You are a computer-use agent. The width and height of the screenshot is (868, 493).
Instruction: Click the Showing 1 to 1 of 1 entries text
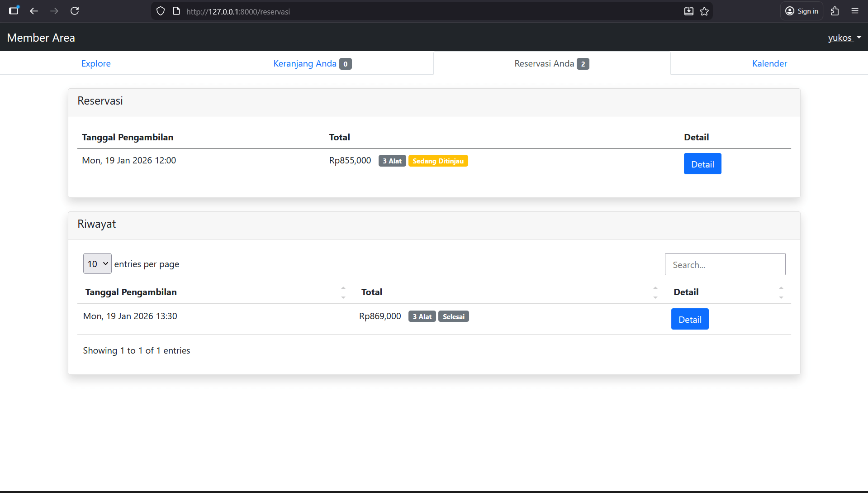137,350
